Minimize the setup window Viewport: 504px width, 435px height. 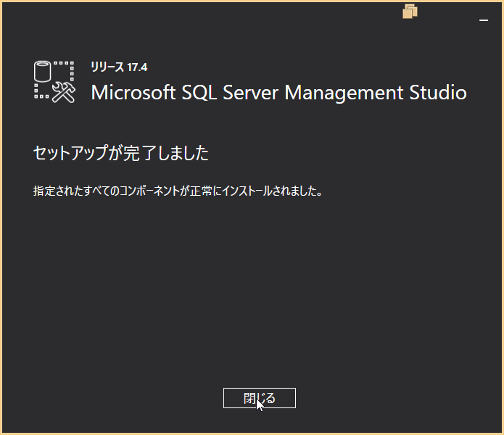pos(484,21)
